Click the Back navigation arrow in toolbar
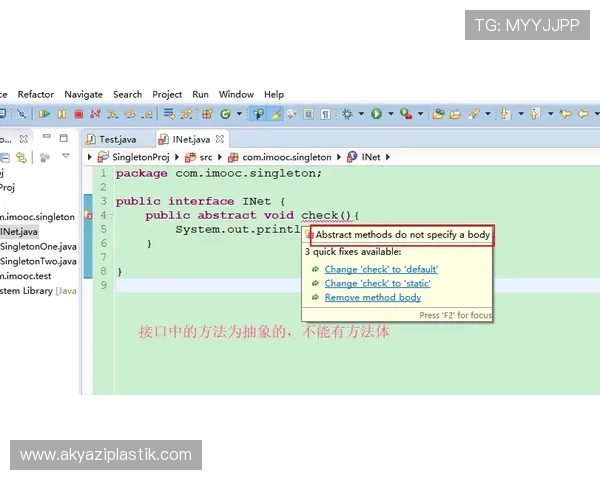Image resolution: width=600 pixels, height=480 pixels. pos(566,114)
